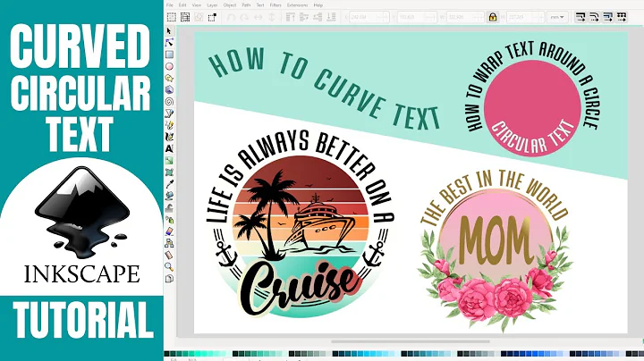Viewport: 644px width, 361px height.
Task: Click the X position field
Action: point(369,17)
